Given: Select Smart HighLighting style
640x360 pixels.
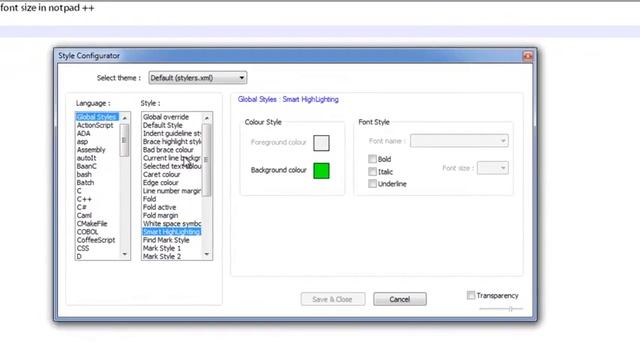Looking at the screenshot, I should 171,232.
